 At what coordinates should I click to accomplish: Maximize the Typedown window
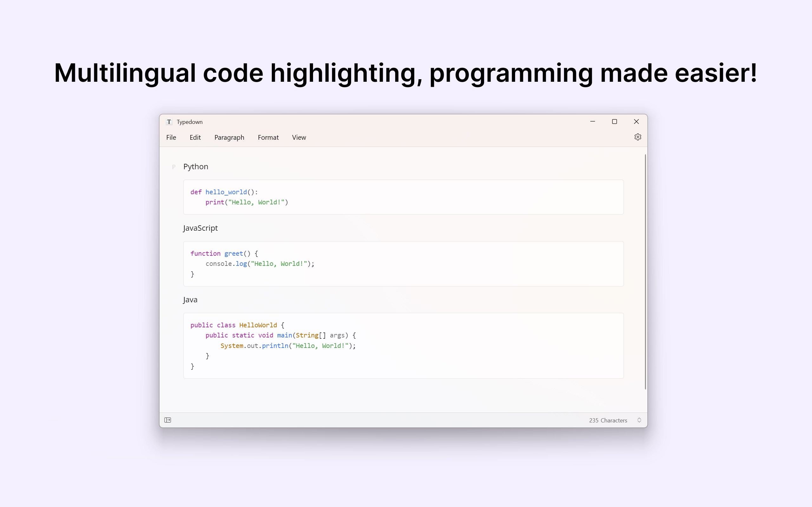(614, 122)
